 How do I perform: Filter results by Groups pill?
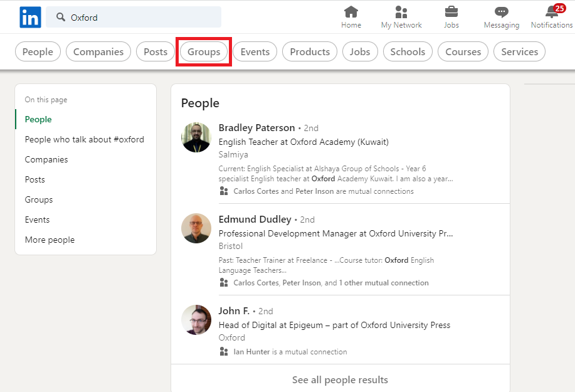tap(204, 51)
